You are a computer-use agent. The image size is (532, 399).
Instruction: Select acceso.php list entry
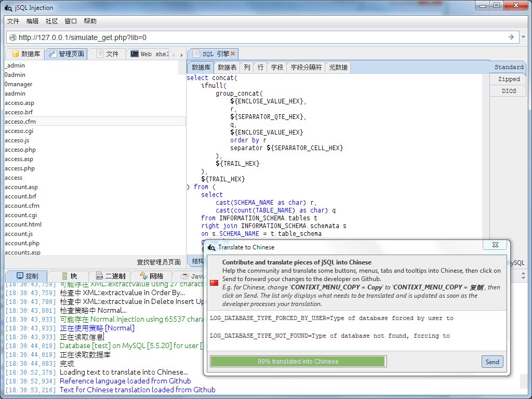coord(95,149)
